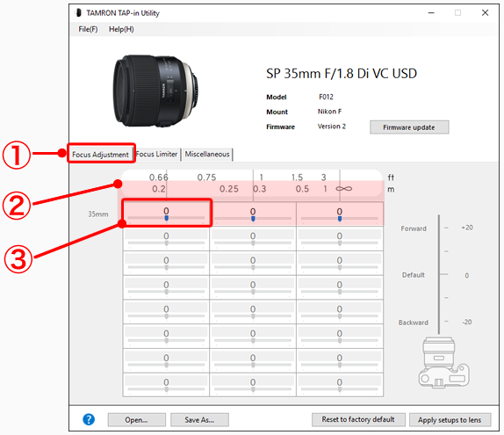This screenshot has width=504, height=435.
Task: Switch to the Miscellaneous tab
Action: point(207,154)
